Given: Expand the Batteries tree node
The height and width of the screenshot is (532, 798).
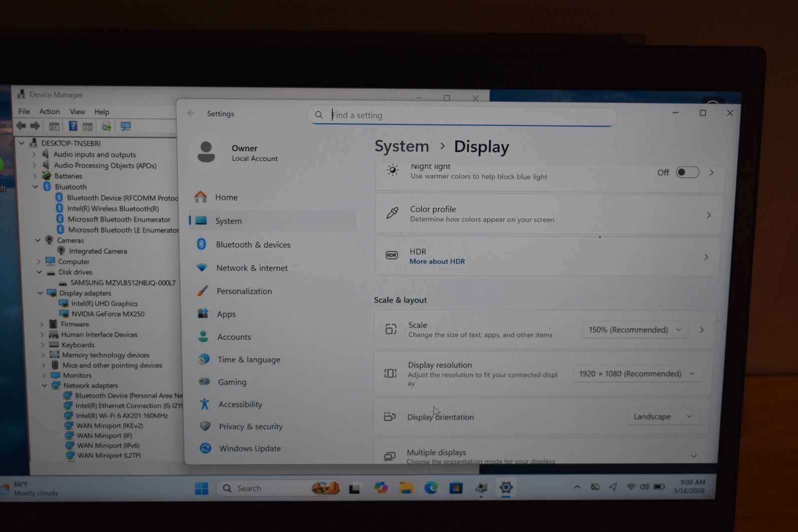Looking at the screenshot, I should click(35, 176).
